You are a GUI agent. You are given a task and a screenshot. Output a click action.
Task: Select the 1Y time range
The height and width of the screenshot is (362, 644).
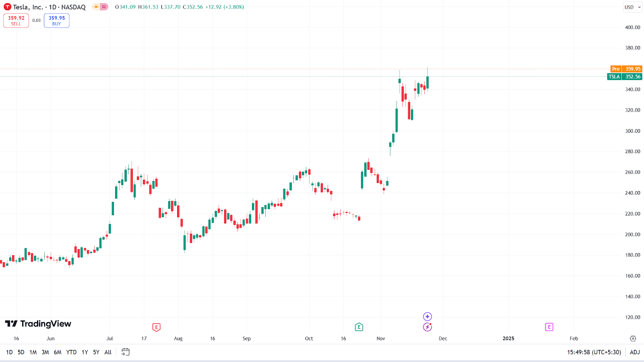85,352
